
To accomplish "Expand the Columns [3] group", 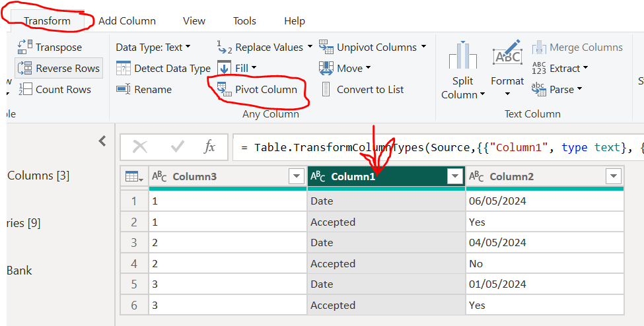I will 38,176.
